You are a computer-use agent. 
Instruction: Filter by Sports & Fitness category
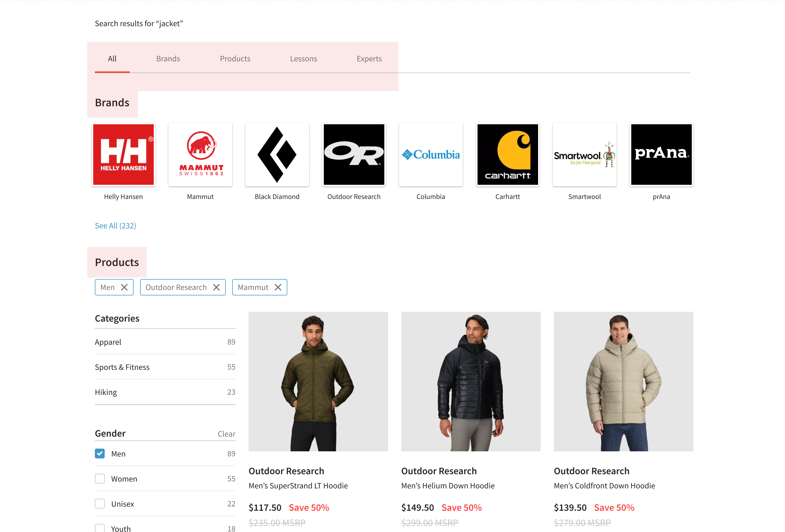point(165,367)
